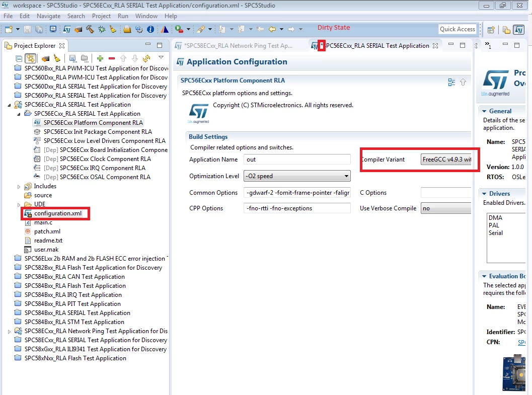Expand the Includes tree node
This screenshot has width=532, height=395.
click(19, 187)
